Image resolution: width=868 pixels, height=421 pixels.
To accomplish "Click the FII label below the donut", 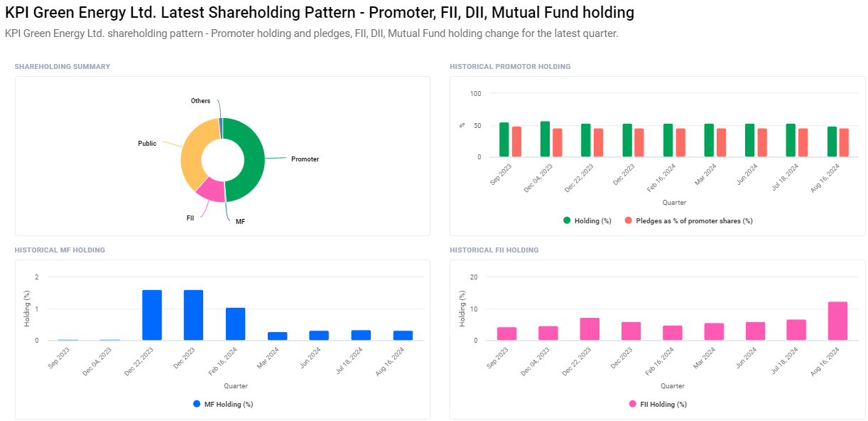I will tap(190, 218).
